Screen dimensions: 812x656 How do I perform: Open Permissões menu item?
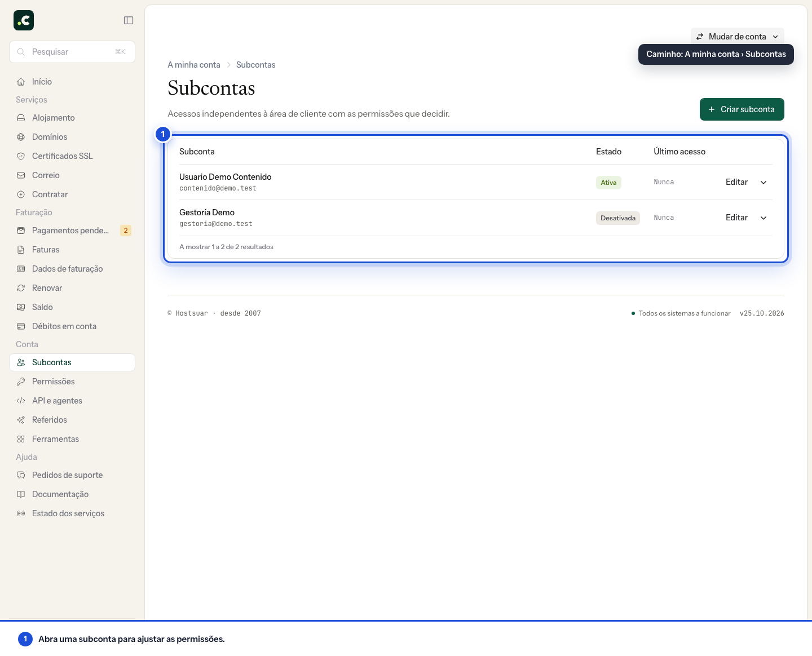(72, 382)
